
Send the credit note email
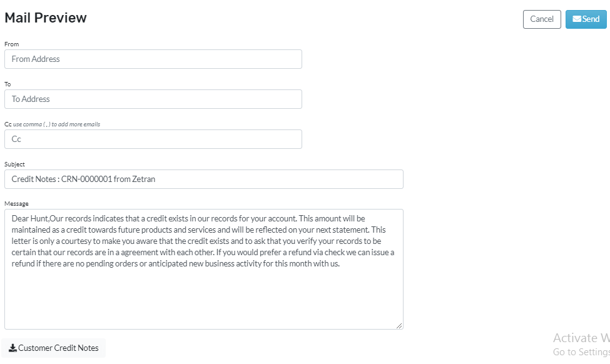click(586, 19)
